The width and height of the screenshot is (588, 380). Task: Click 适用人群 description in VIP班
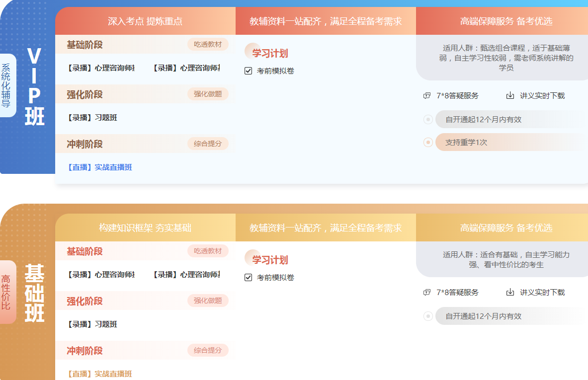[x=506, y=58]
